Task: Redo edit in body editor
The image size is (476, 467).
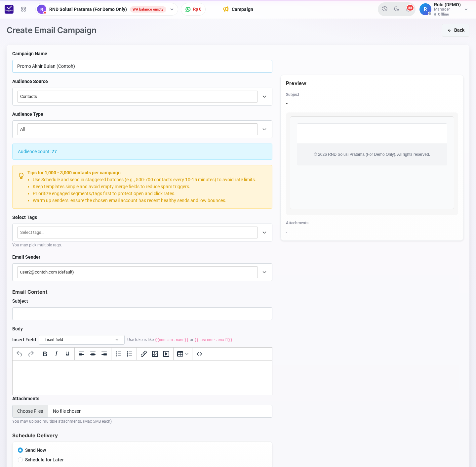Action: (31, 354)
